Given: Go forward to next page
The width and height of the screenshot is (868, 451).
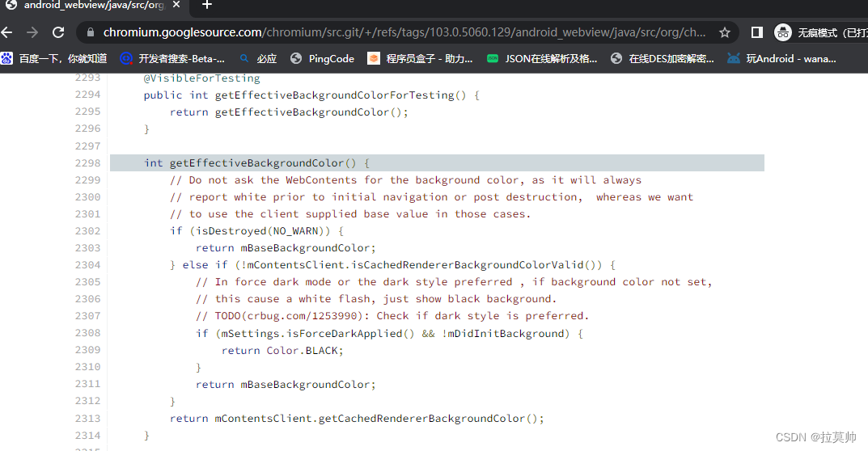Looking at the screenshot, I should [x=32, y=32].
